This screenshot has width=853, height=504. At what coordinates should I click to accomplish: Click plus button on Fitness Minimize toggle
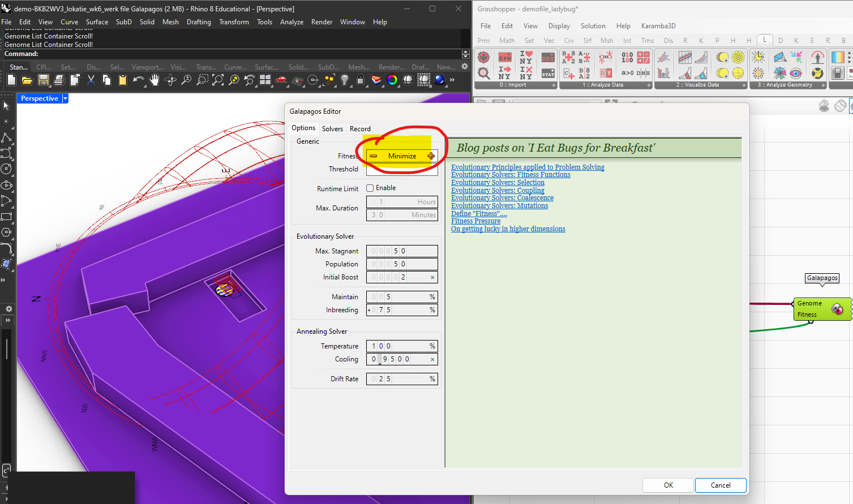point(431,156)
